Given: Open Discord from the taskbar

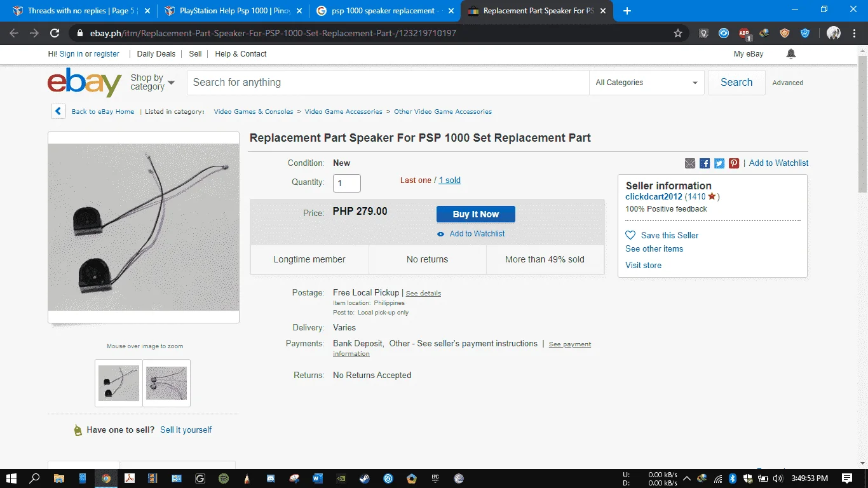Looking at the screenshot, I should [271, 478].
